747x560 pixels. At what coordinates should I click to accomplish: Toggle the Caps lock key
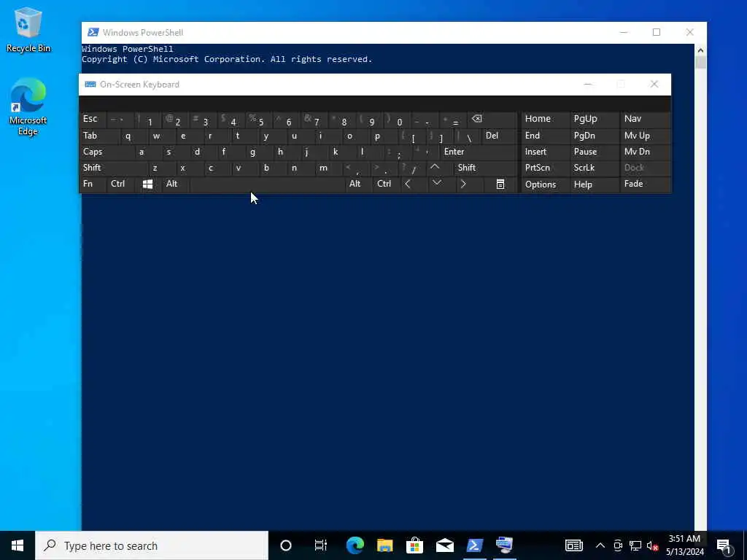click(x=107, y=152)
